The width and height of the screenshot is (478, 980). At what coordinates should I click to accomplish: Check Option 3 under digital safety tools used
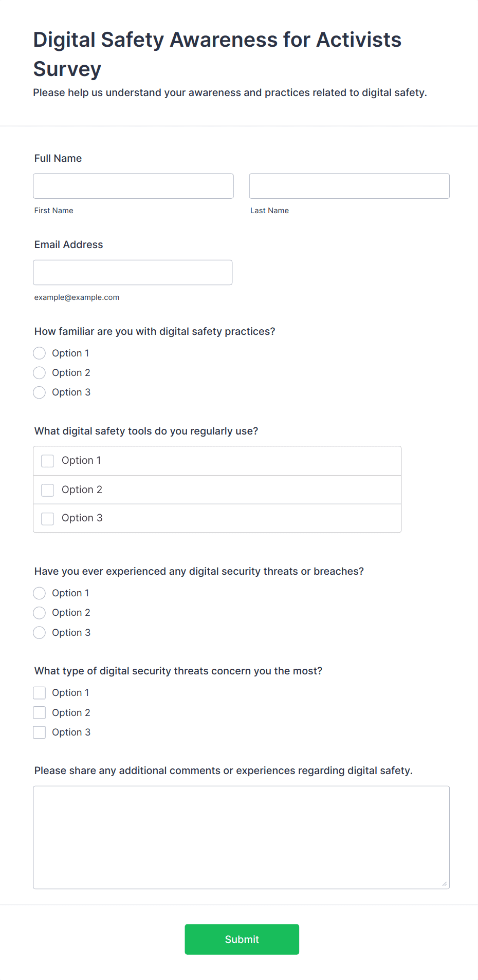click(47, 518)
